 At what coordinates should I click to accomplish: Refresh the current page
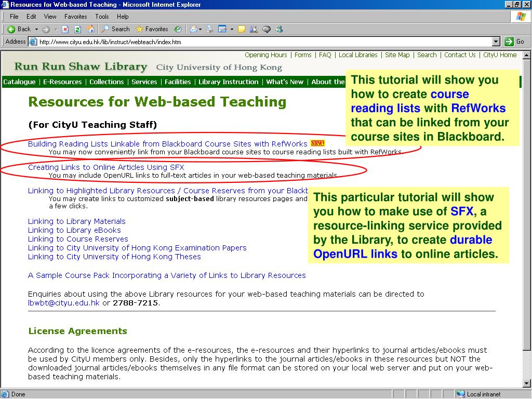[x=78, y=30]
